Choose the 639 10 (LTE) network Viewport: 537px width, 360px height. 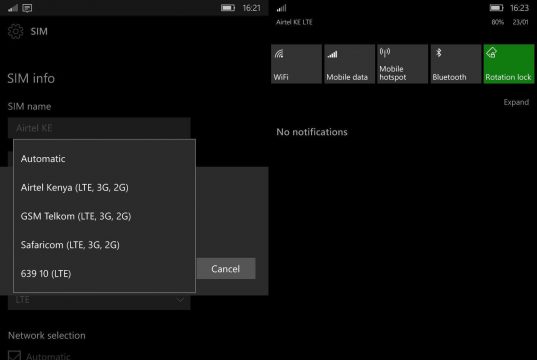click(x=104, y=274)
